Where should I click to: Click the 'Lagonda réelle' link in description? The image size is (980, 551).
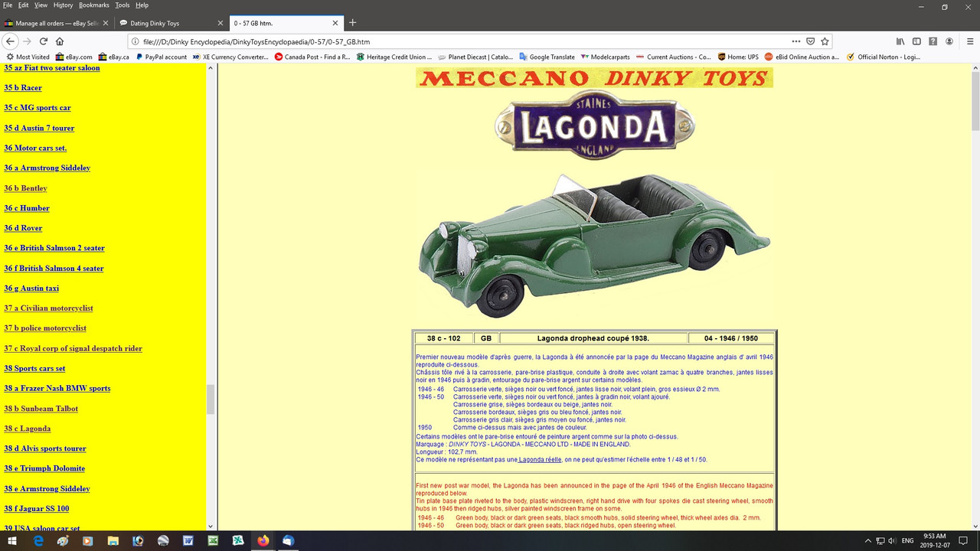click(x=540, y=460)
